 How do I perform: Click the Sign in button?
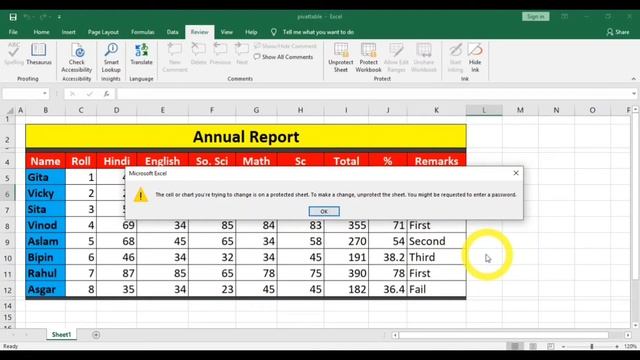pyautogui.click(x=536, y=16)
